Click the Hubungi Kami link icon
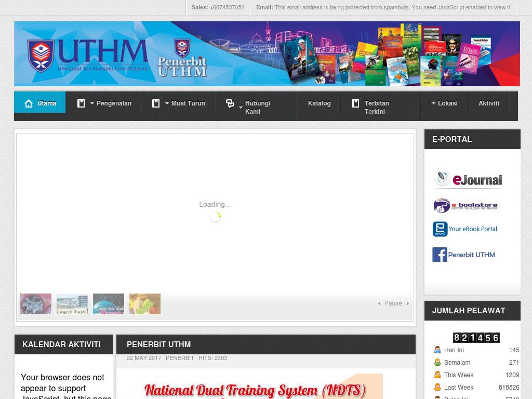 click(230, 103)
